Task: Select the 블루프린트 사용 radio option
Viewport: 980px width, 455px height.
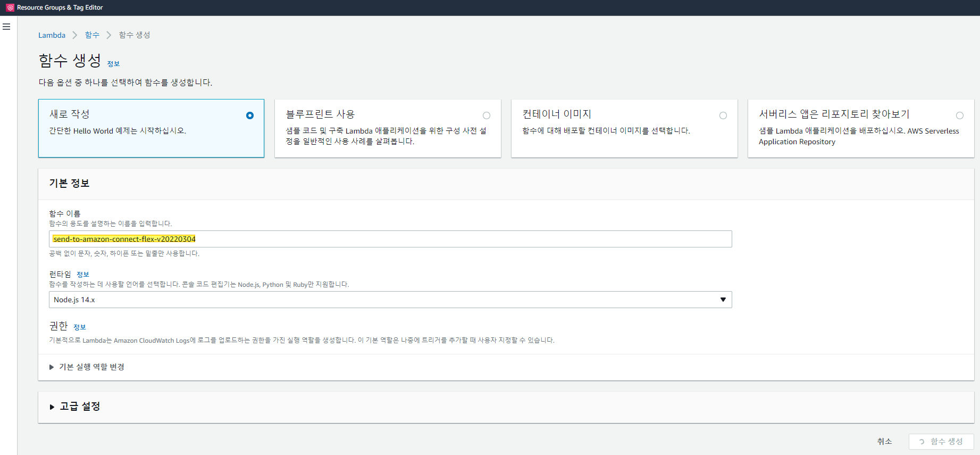Action: pyautogui.click(x=487, y=115)
